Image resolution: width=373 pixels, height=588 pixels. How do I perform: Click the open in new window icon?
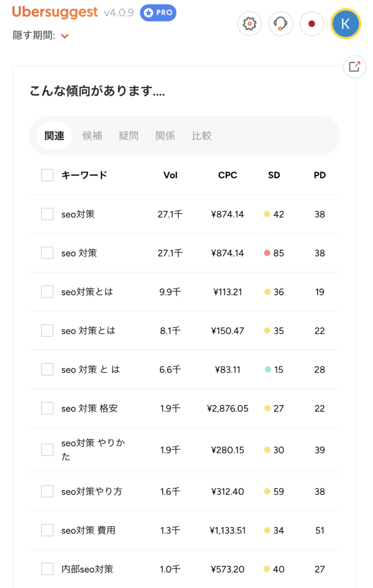pyautogui.click(x=354, y=67)
